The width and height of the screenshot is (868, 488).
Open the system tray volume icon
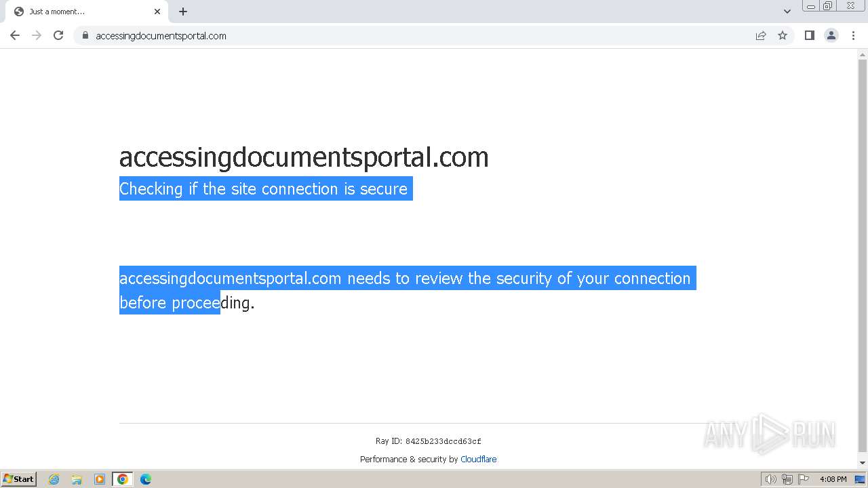point(770,479)
